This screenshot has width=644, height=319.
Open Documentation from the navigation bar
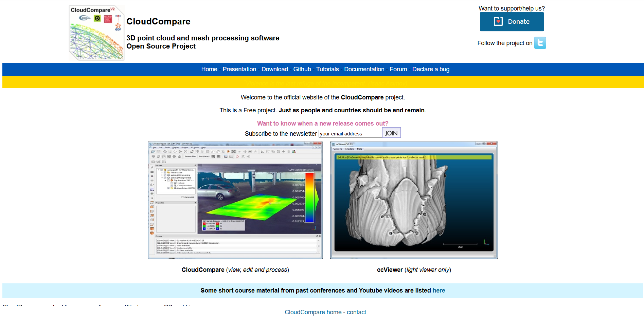364,69
